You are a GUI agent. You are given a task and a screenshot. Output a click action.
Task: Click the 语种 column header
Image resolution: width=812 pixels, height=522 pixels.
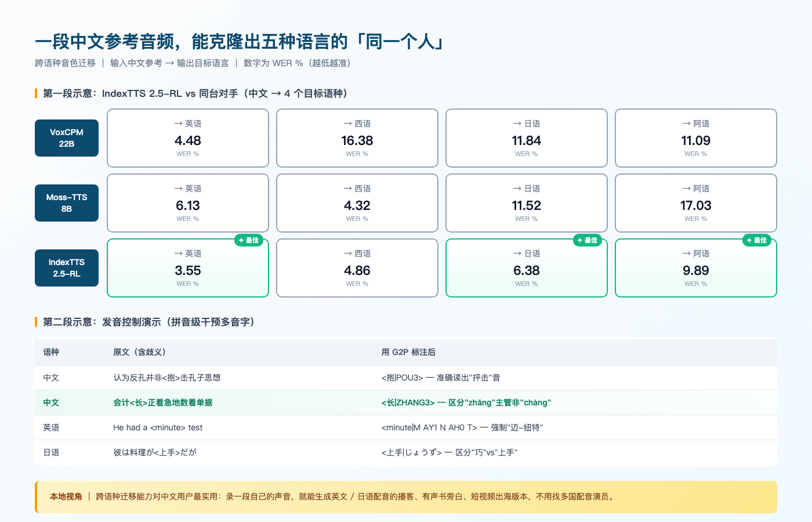(x=51, y=352)
